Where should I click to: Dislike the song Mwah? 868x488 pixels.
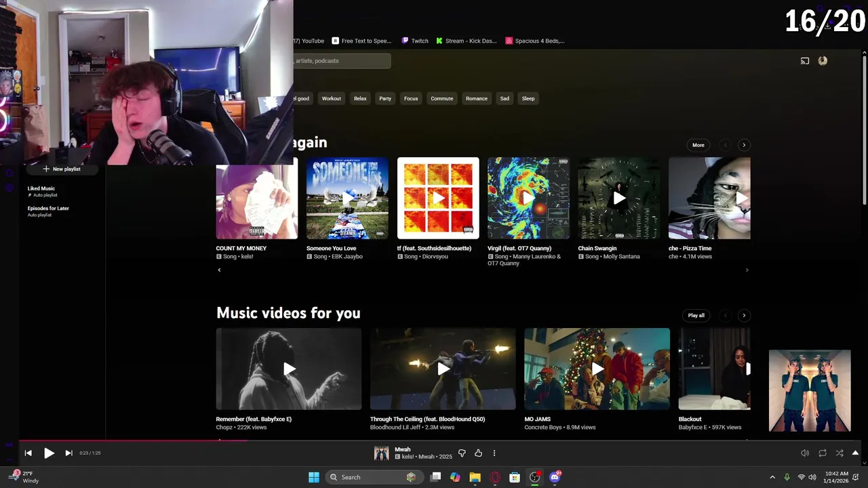pos(462,453)
